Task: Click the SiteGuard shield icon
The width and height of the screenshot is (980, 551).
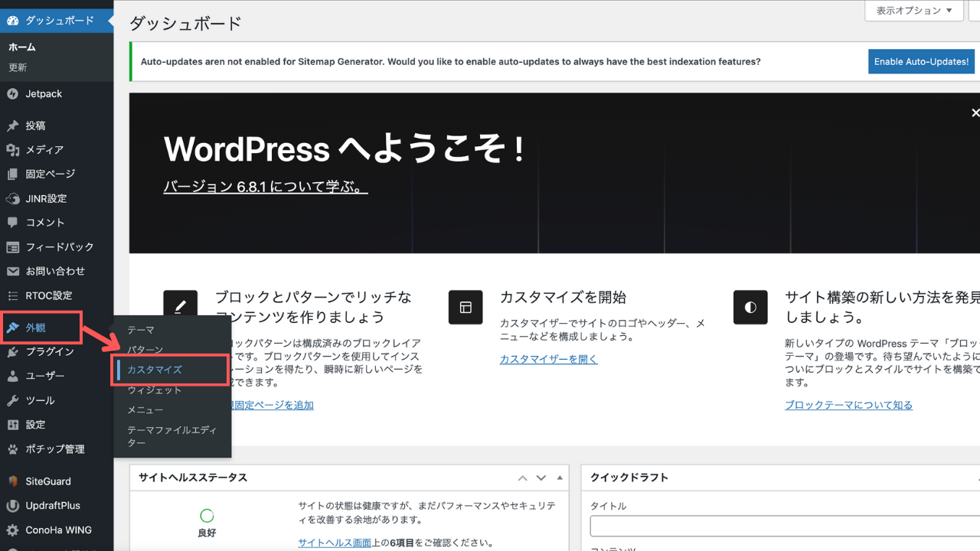Action: coord(12,481)
